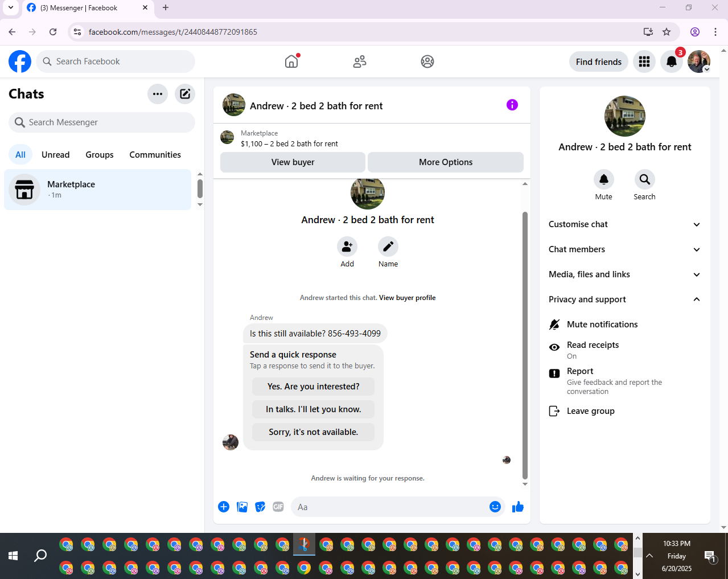728x579 pixels.
Task: Attach a photo with the image icon
Action: (242, 507)
